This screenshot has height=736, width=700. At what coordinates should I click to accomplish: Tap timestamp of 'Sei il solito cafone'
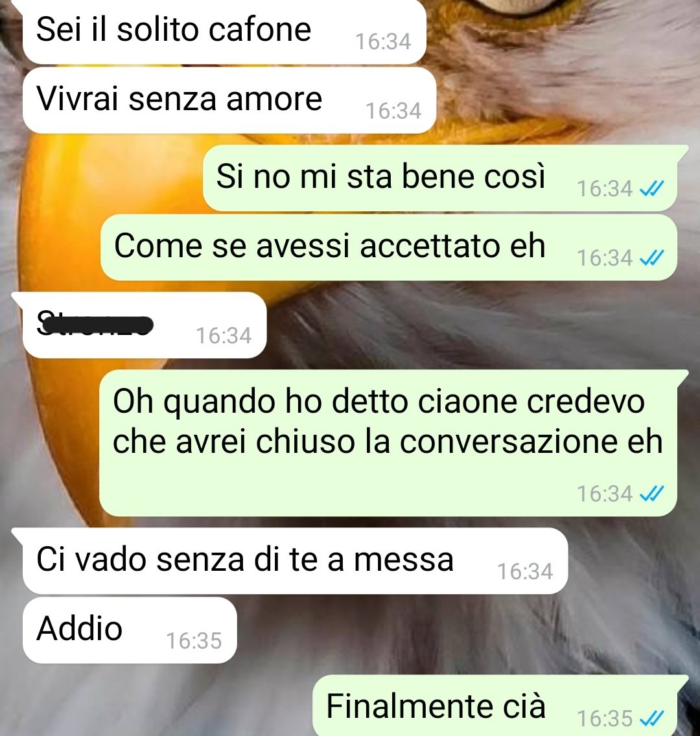click(x=383, y=41)
